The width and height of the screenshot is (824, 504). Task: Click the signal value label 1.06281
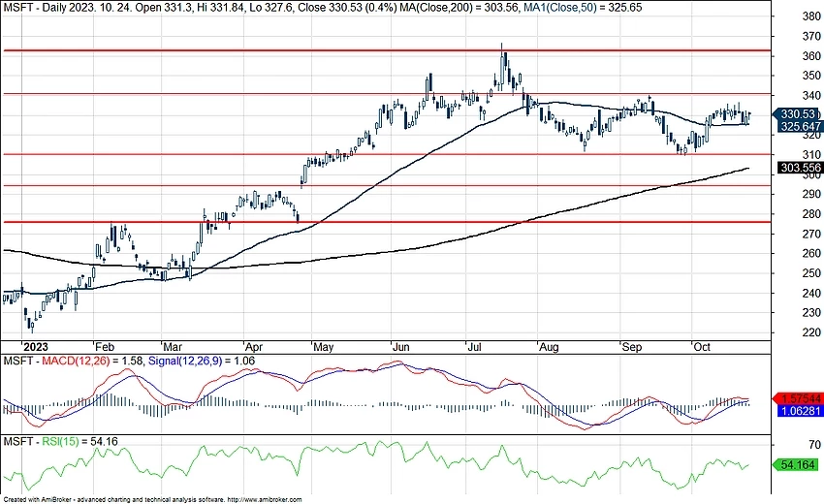[x=800, y=410]
